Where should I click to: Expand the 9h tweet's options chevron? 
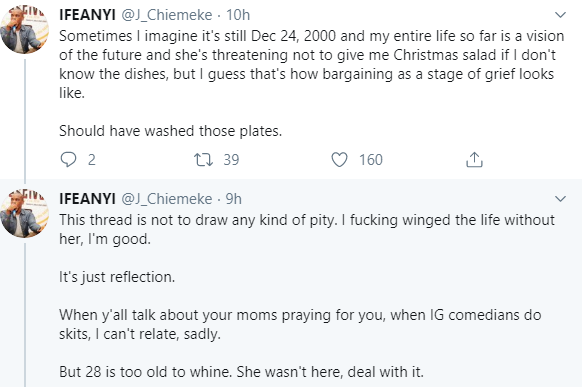(x=560, y=199)
